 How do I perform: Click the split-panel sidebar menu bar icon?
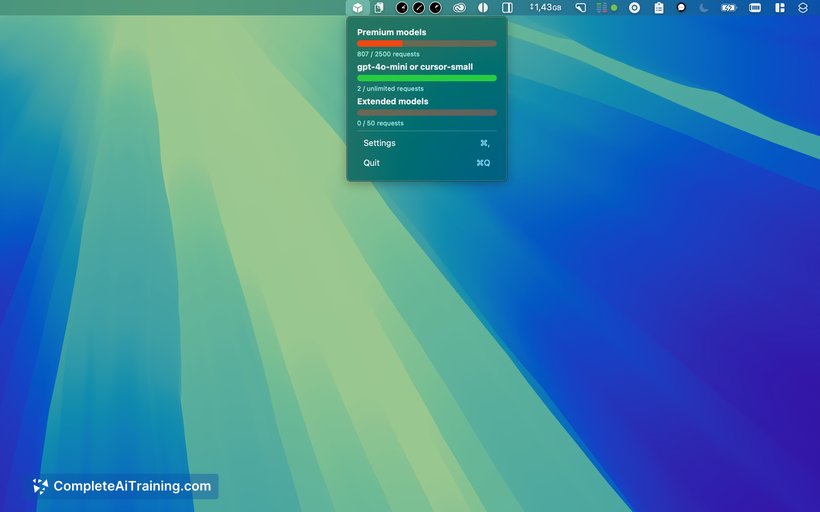(507, 8)
